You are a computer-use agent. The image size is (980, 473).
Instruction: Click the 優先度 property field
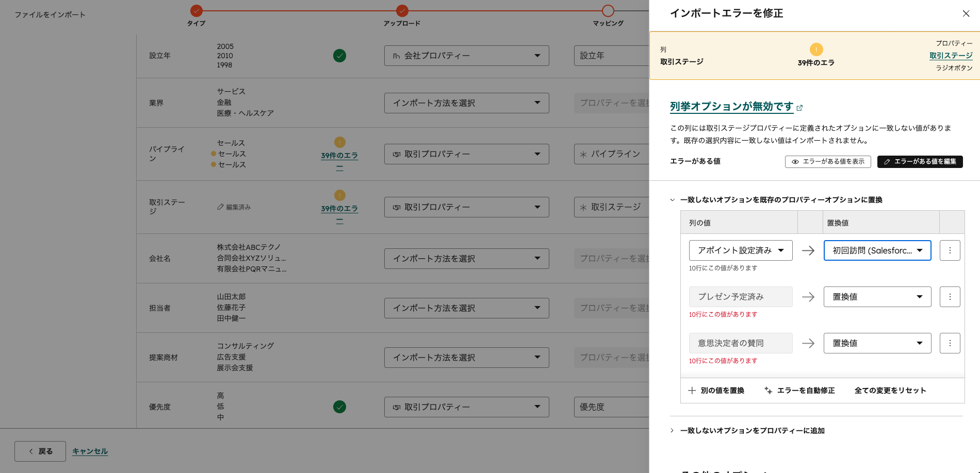coord(612,407)
